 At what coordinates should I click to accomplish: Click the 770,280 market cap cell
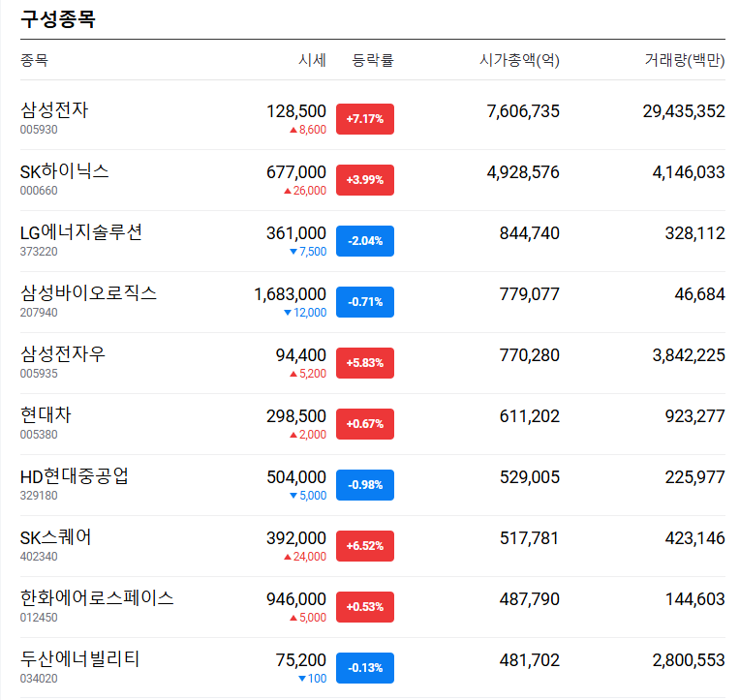(530, 355)
